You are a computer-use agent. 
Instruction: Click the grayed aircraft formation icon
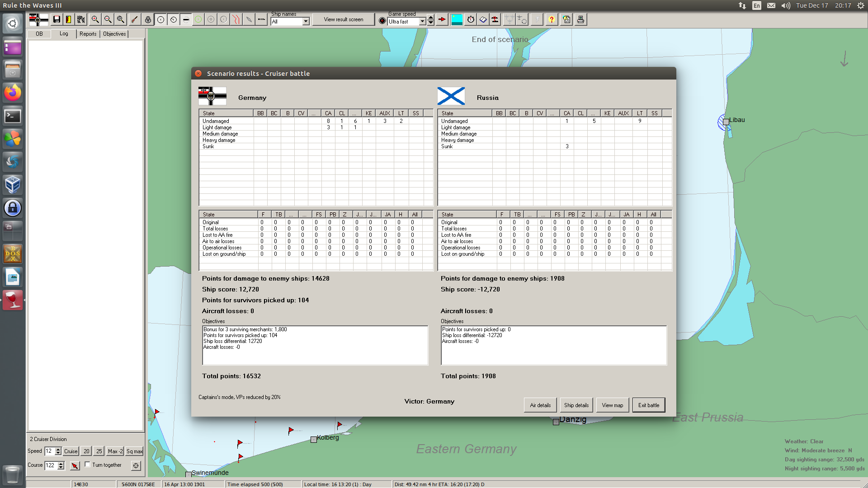[509, 19]
